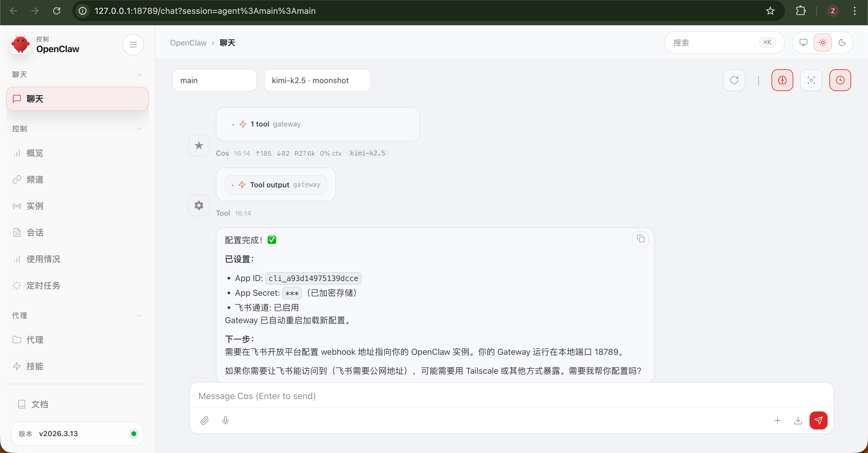Open the kimi-k2.5 · moonshot model dropdown
The width and height of the screenshot is (868, 453).
(317, 80)
